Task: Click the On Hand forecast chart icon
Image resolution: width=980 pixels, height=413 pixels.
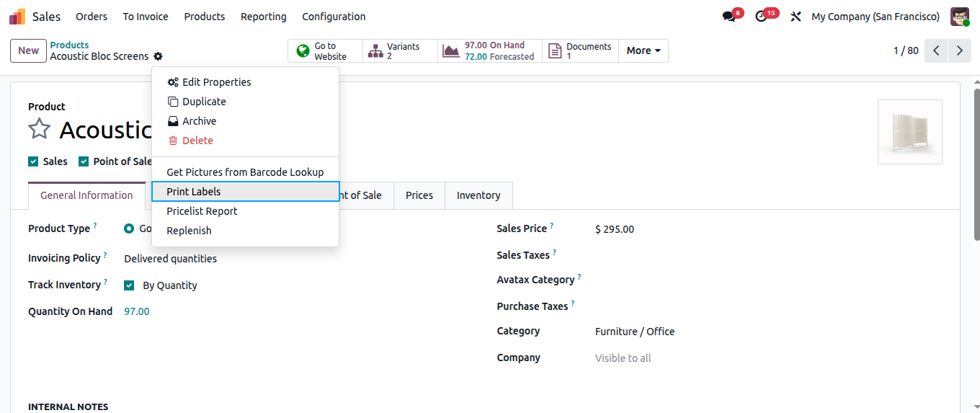Action: point(451,51)
